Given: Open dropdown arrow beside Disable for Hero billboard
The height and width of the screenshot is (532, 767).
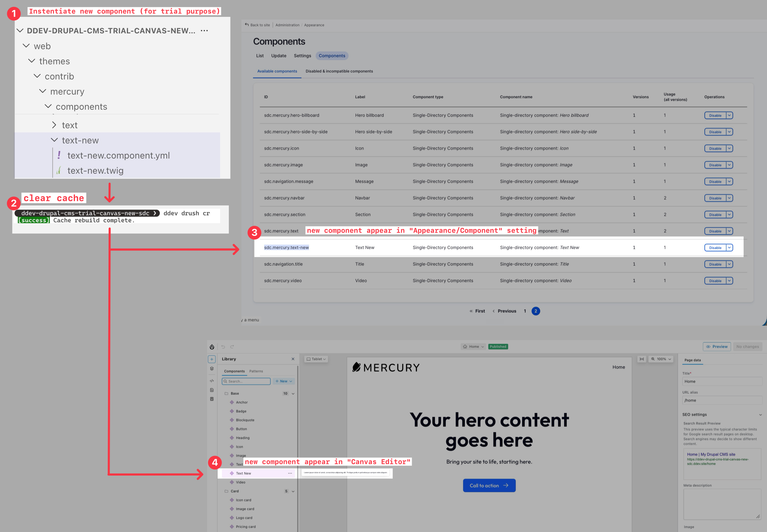Looking at the screenshot, I should tap(730, 116).
